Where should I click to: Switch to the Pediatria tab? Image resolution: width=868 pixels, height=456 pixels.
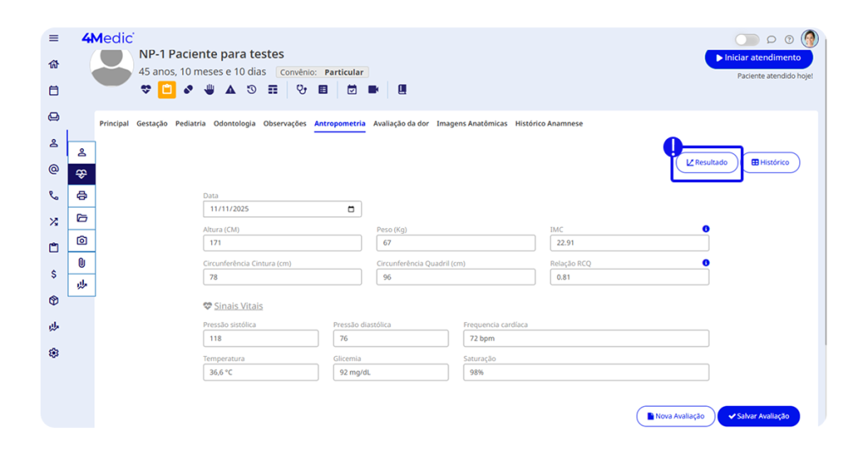click(190, 124)
